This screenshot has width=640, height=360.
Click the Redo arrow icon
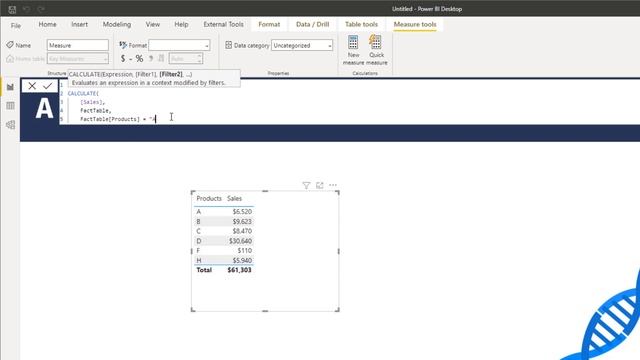[x=41, y=9]
